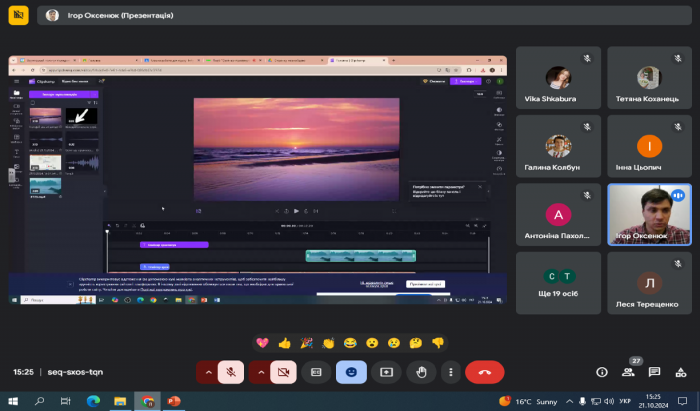The height and width of the screenshot is (411, 700).
Task: Open the activities icon
Action: (681, 371)
